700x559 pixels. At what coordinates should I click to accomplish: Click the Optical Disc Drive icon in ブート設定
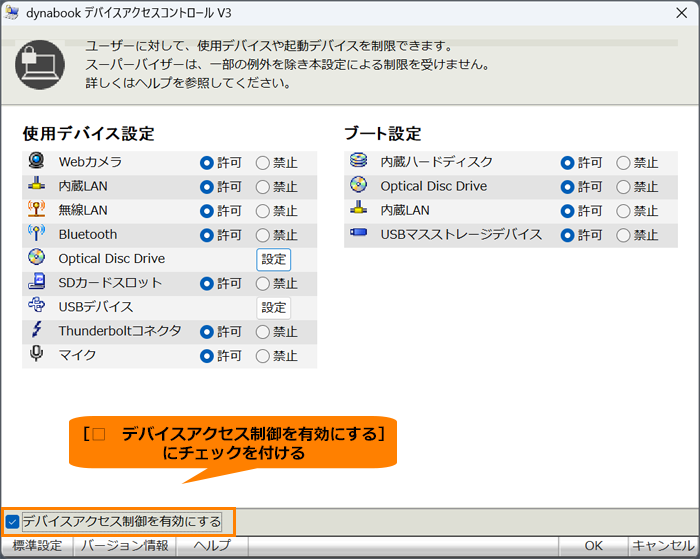tap(358, 184)
